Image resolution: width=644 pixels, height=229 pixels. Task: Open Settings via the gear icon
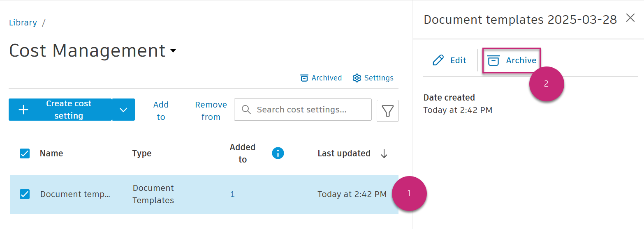click(x=357, y=78)
